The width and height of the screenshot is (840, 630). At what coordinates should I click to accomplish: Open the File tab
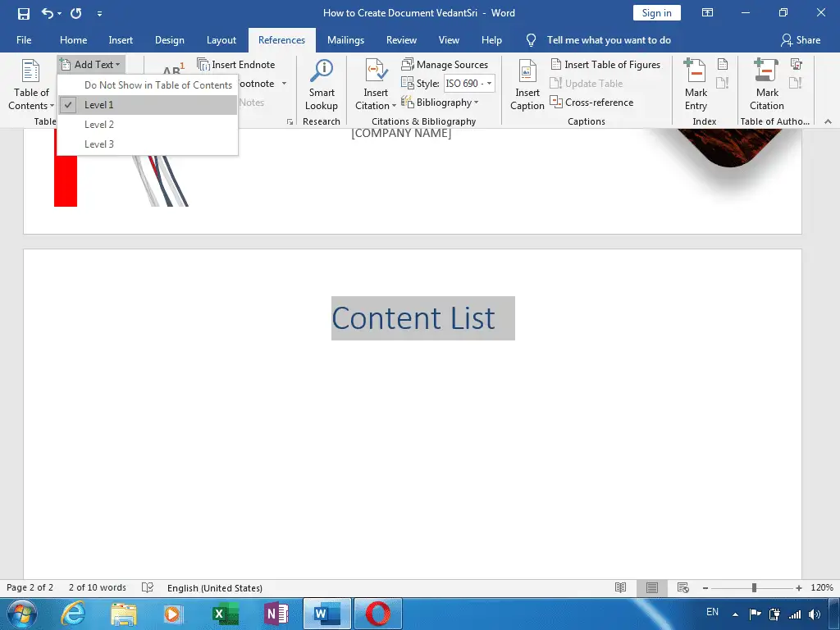coord(24,40)
